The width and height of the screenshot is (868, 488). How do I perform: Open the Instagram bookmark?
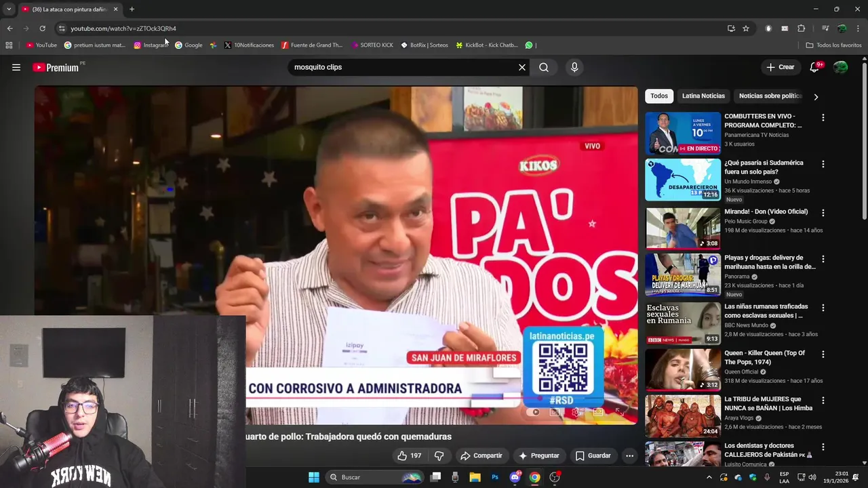(x=151, y=45)
